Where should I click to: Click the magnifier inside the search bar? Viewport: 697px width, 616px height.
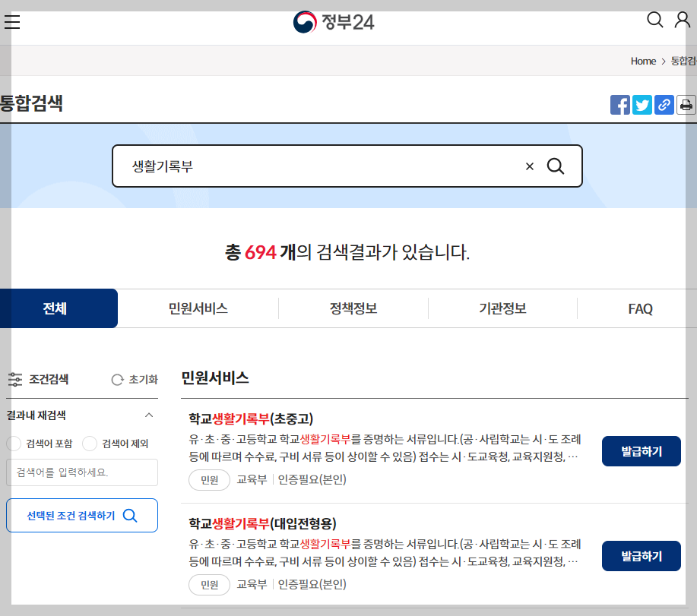click(556, 166)
